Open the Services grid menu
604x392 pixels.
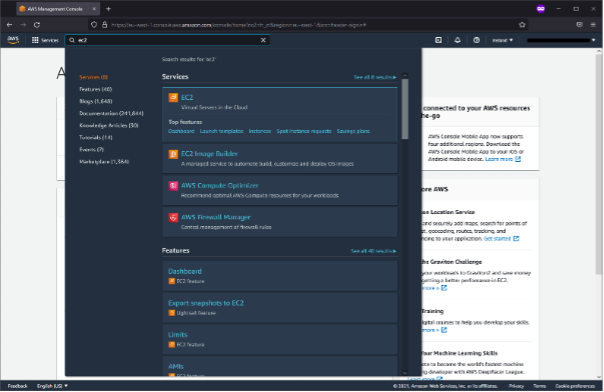[x=45, y=40]
